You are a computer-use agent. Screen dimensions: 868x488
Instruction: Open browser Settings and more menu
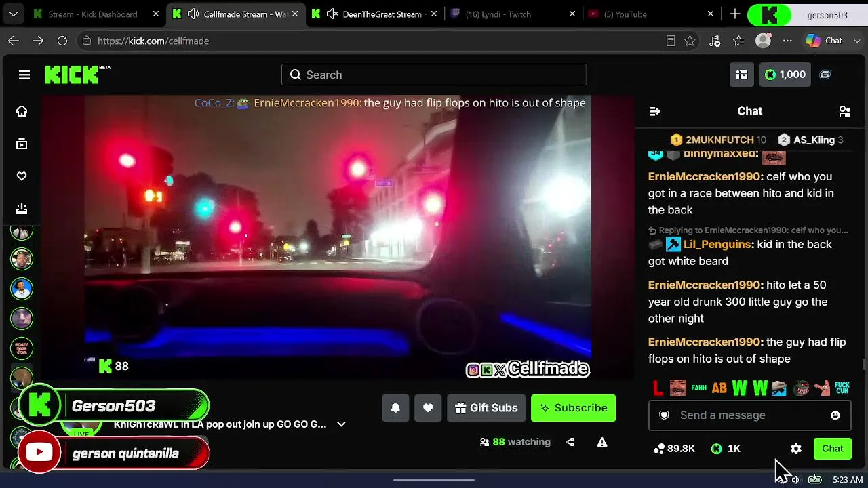pos(787,41)
